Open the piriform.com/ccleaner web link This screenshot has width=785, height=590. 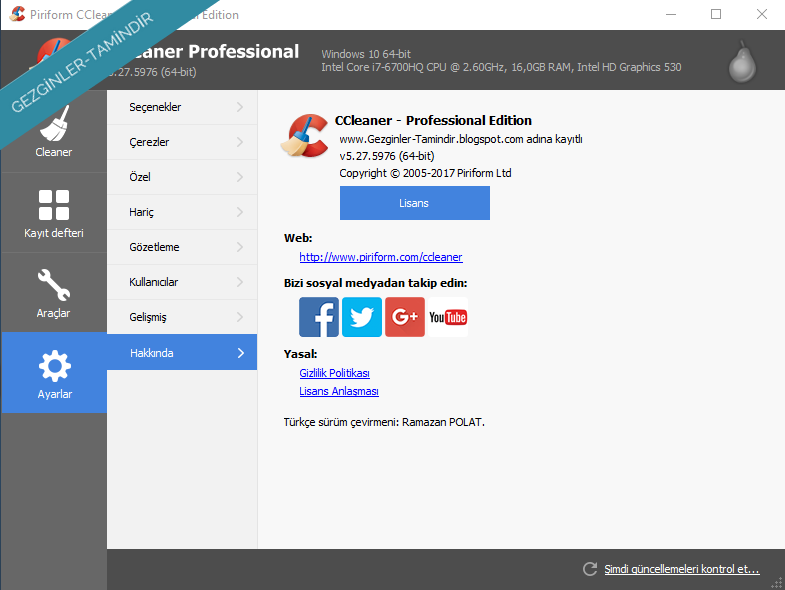(381, 257)
